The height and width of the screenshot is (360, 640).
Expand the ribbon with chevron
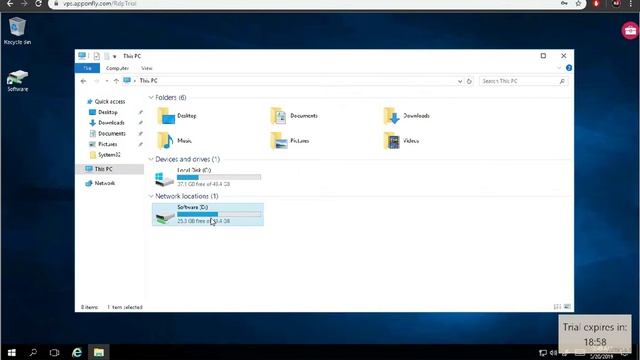[x=559, y=68]
